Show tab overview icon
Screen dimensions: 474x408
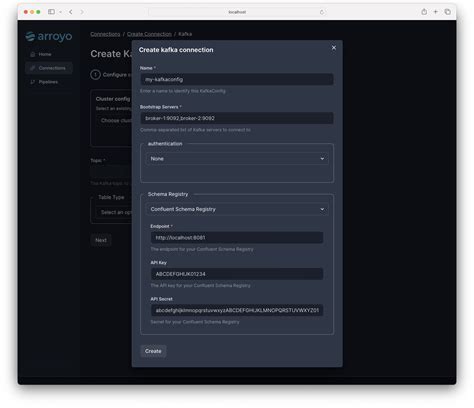[x=447, y=12]
